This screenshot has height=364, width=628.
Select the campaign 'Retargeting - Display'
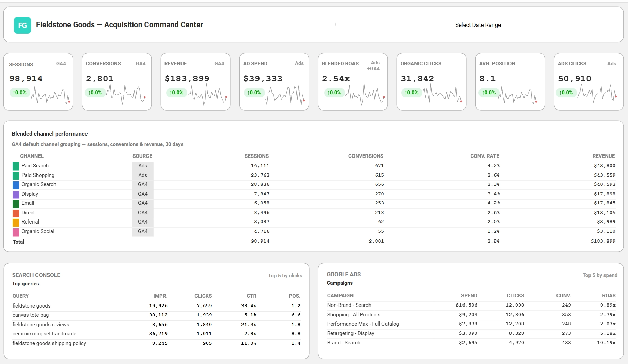click(350, 333)
